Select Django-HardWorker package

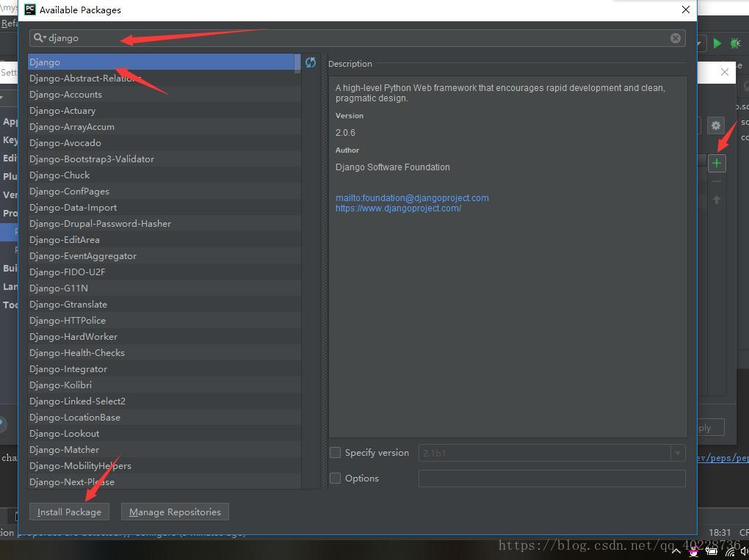(164, 337)
